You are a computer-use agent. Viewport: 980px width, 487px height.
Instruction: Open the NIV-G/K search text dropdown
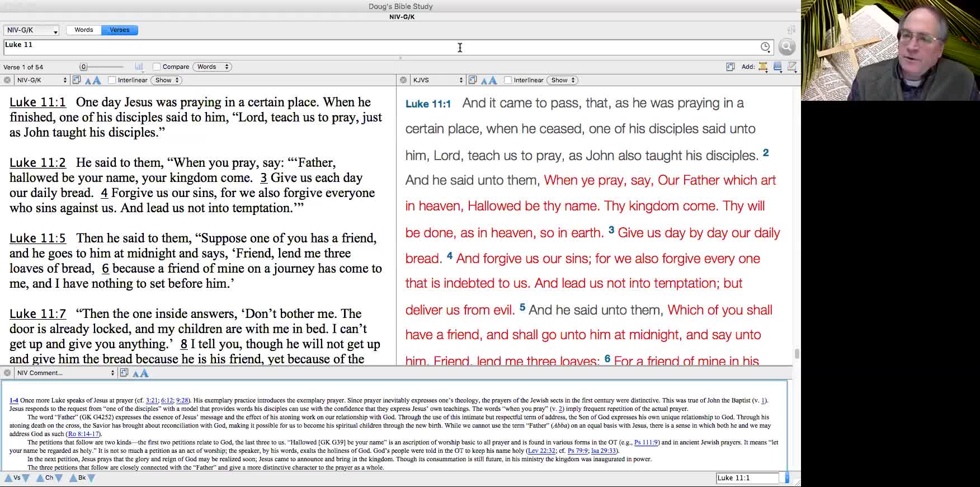coord(31,30)
